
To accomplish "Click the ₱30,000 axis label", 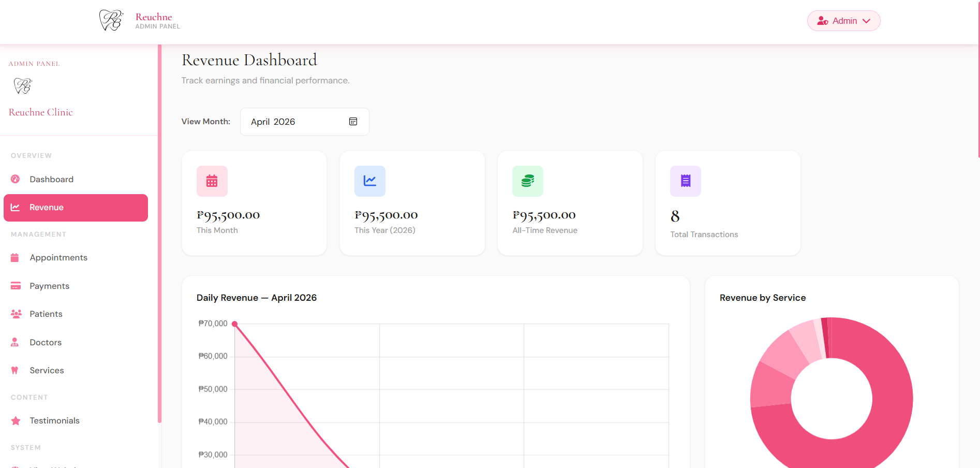I will pyautogui.click(x=213, y=455).
